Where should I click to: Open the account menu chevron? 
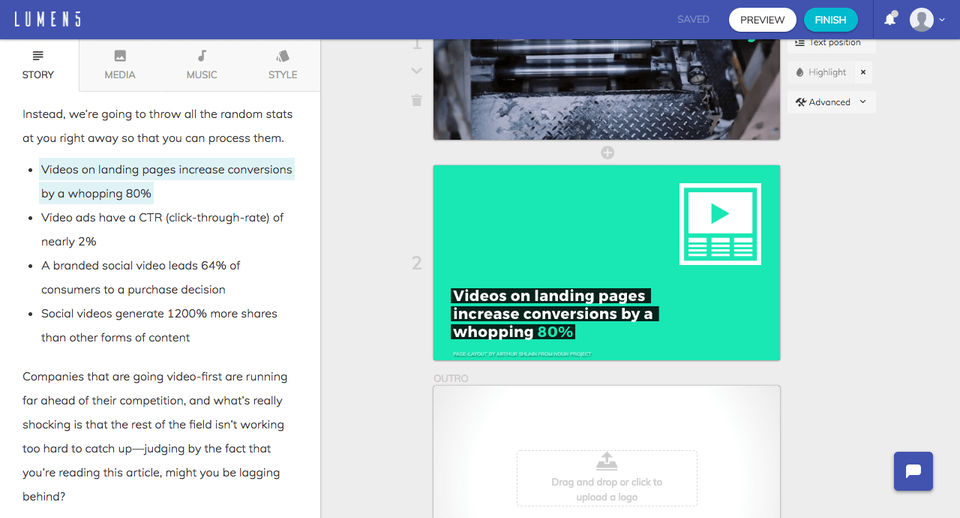(942, 20)
